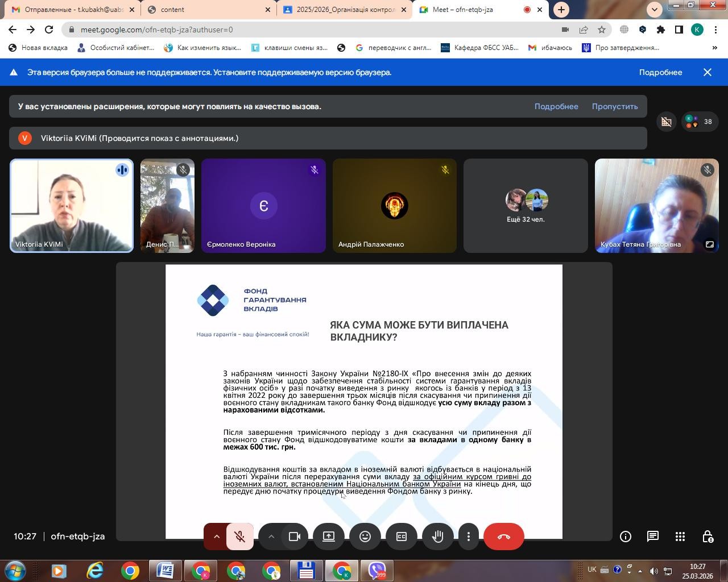
Task: Open the meeting details info icon
Action: coord(625,537)
